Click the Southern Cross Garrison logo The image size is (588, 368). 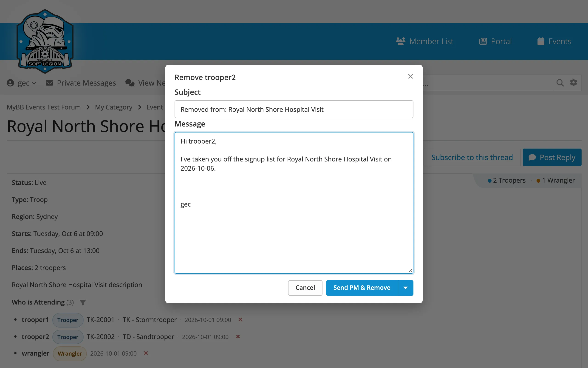[45, 41]
